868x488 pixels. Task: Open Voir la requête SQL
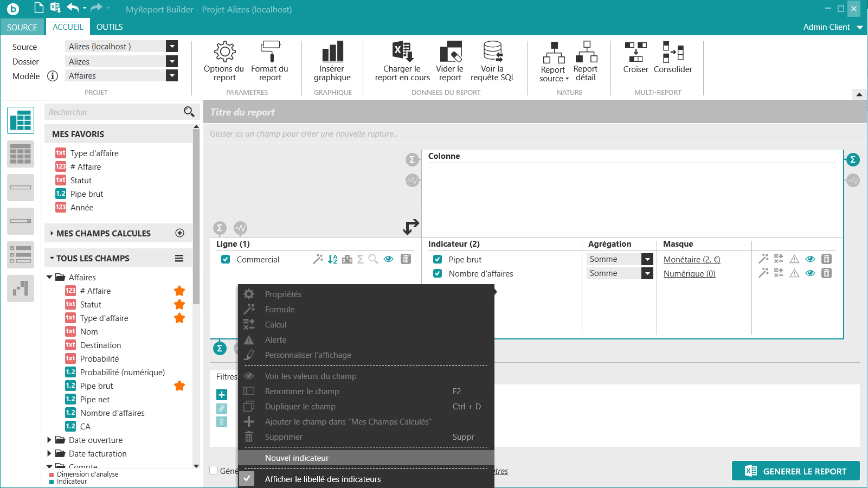click(x=492, y=61)
